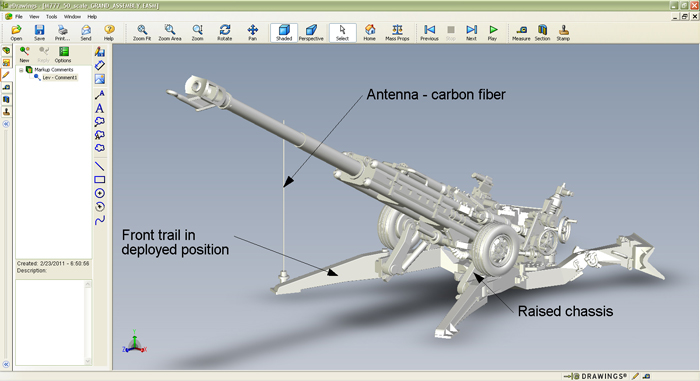The height and width of the screenshot is (381, 700).
Task: Choose the Stamp tool in toolbar
Action: click(563, 33)
